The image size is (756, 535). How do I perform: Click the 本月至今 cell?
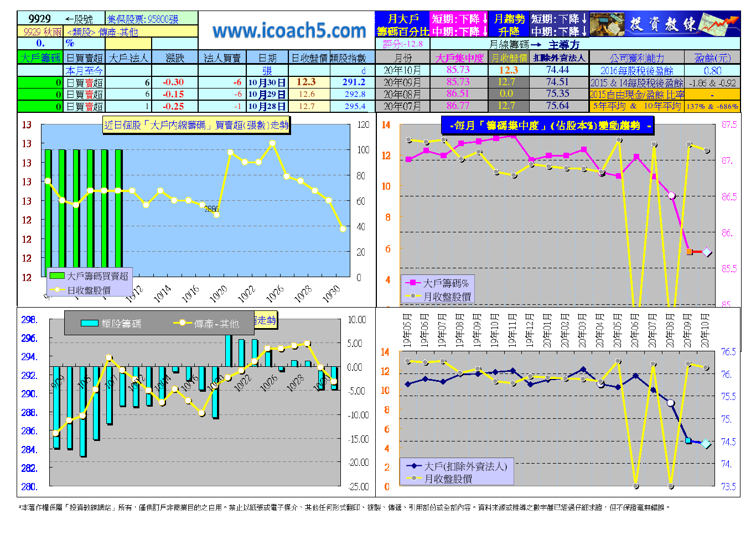tap(84, 70)
